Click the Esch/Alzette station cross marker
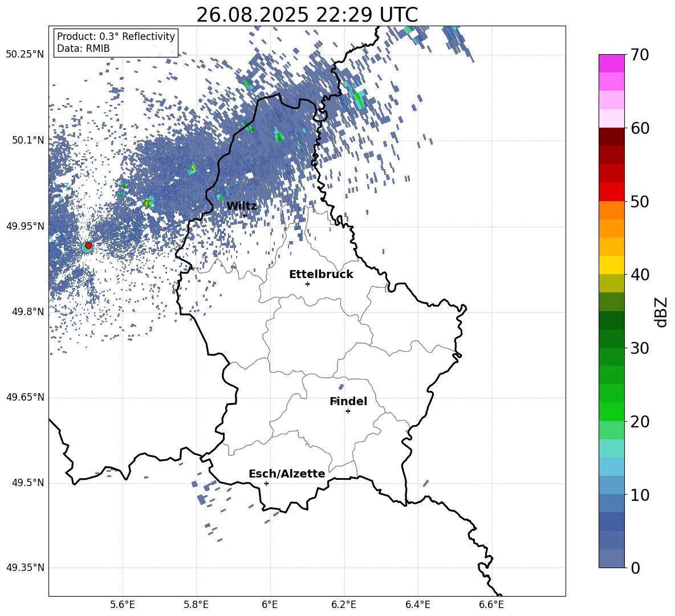675x616 pixels. [266, 483]
